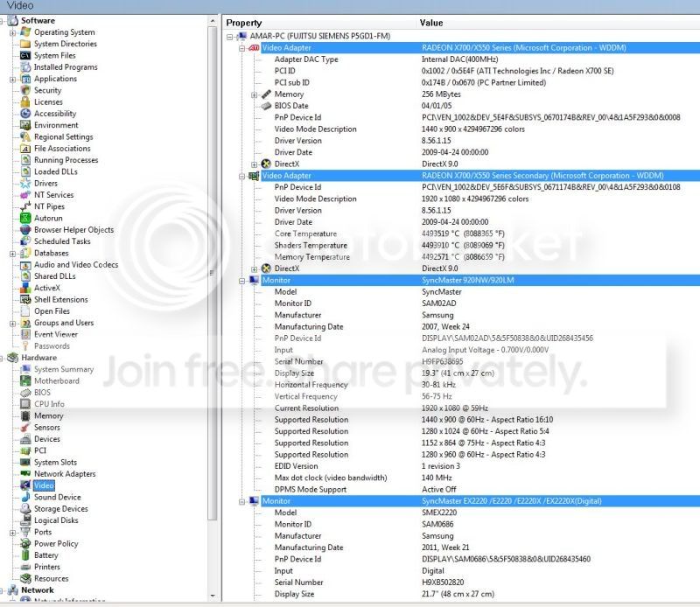Select the Network Adapters icon
The width and height of the screenshot is (700, 607).
[x=25, y=474]
